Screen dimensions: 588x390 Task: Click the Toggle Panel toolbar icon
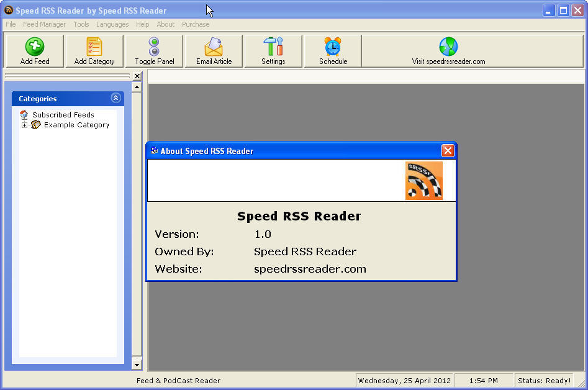tap(153, 50)
